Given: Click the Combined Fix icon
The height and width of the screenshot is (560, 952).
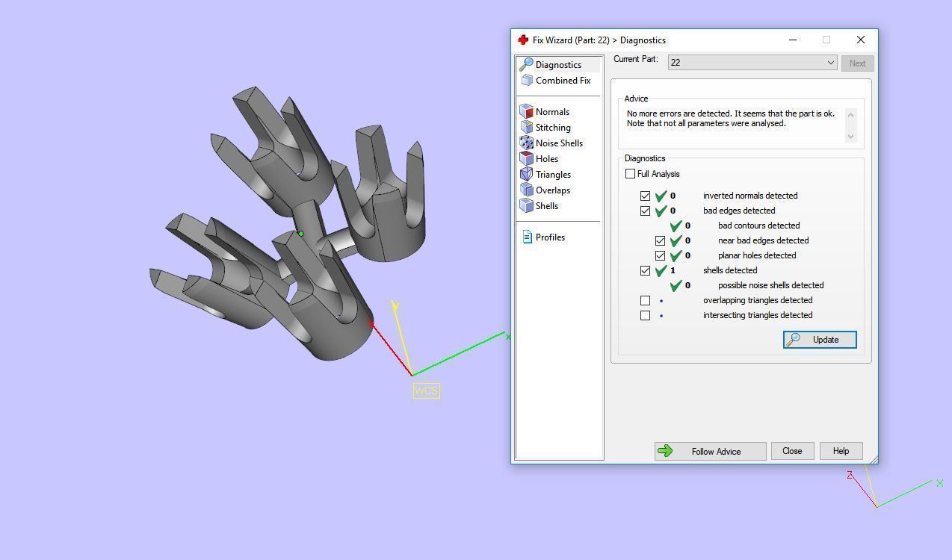Looking at the screenshot, I should click(527, 81).
